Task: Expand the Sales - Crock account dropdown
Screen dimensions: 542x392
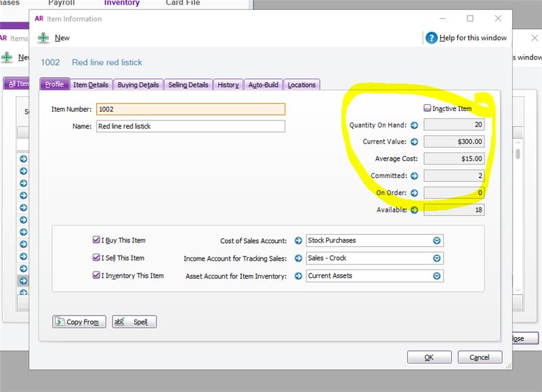Action: [437, 259]
